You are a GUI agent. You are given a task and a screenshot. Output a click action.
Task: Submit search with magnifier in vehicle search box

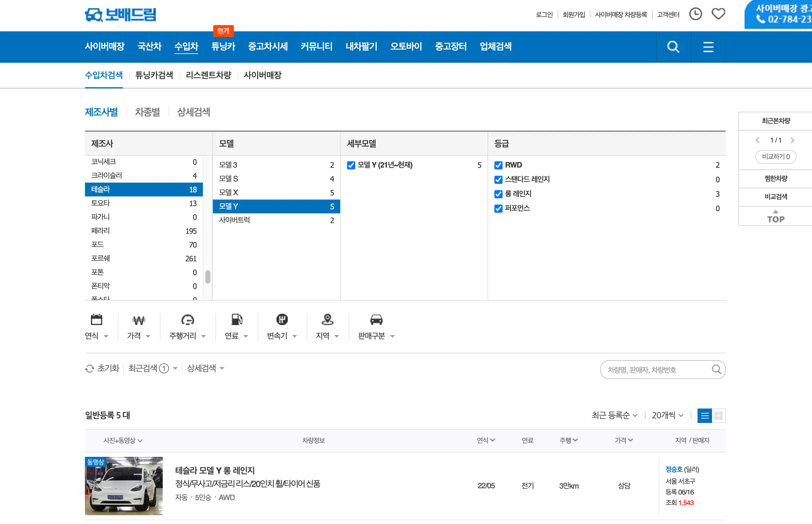click(716, 369)
